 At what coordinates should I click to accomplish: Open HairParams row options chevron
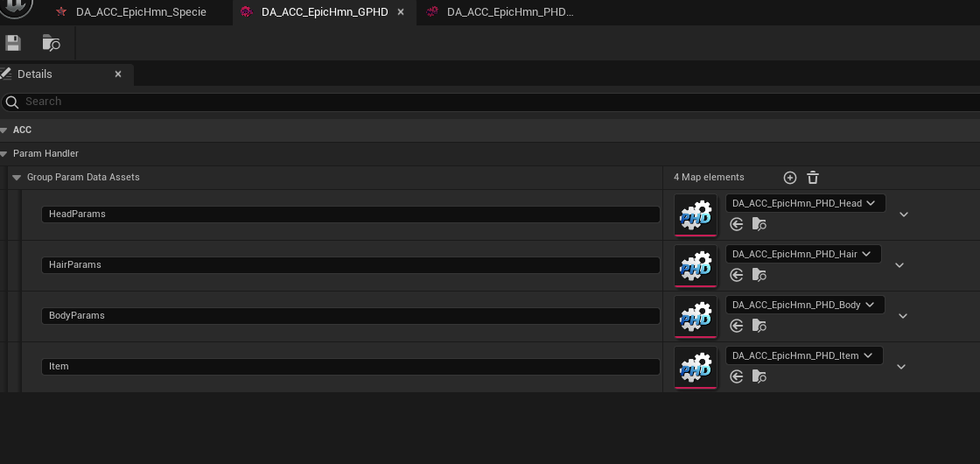(x=899, y=265)
